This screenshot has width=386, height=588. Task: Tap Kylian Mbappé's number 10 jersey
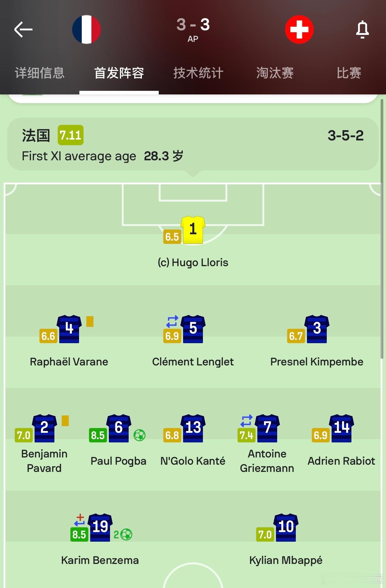pyautogui.click(x=286, y=528)
